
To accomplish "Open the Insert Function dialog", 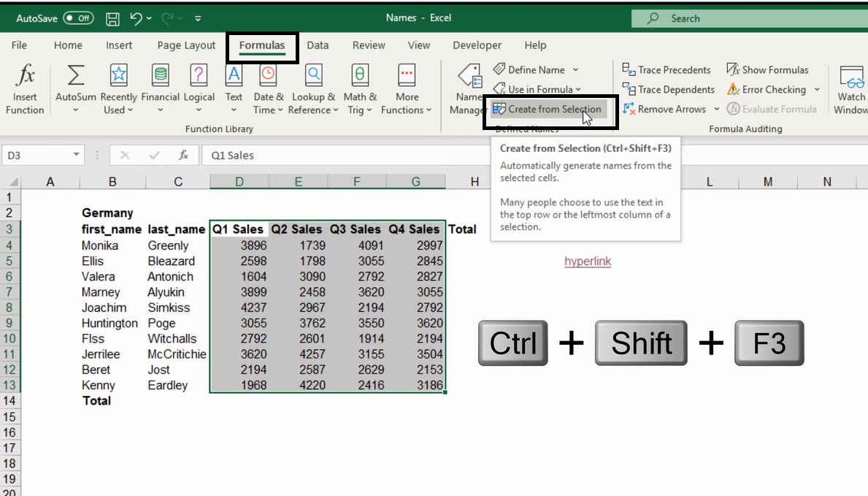I will pyautogui.click(x=24, y=88).
